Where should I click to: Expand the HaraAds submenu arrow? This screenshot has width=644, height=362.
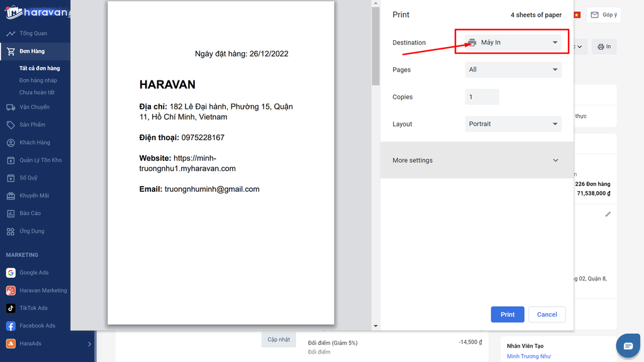[89, 344]
